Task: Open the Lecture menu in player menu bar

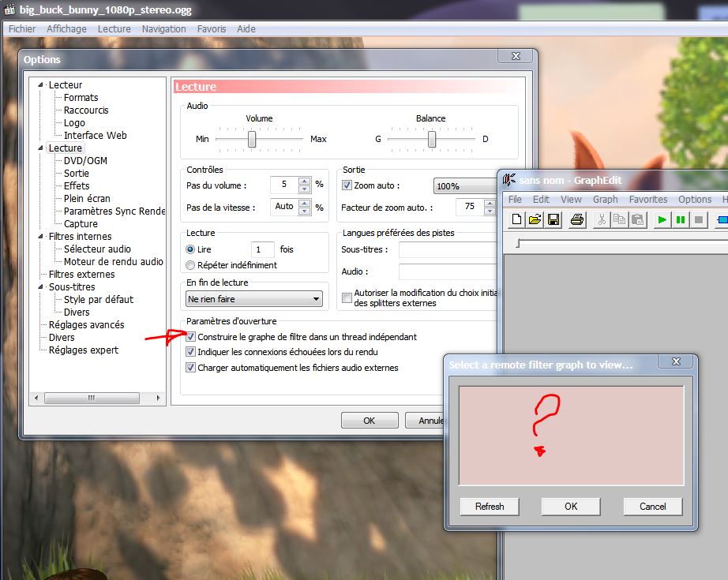Action: click(114, 28)
